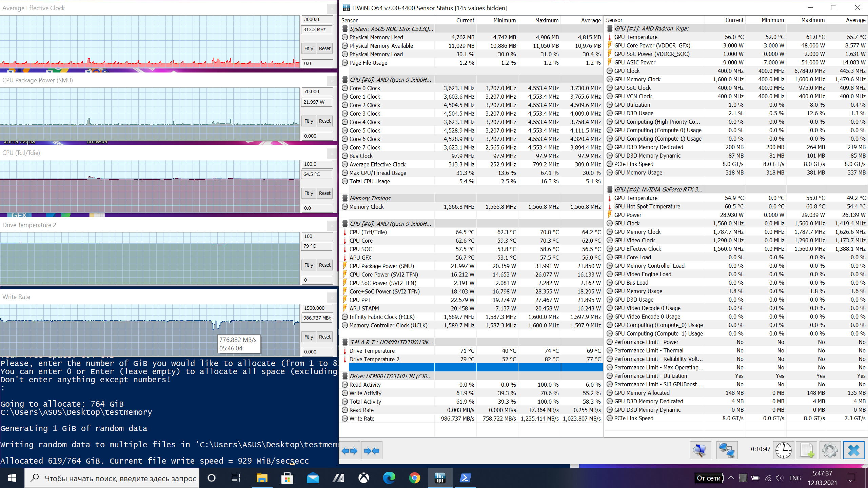Select GPU [#1]: AMD Radeon Vega header
The width and height of the screenshot is (868, 488).
pos(736,28)
